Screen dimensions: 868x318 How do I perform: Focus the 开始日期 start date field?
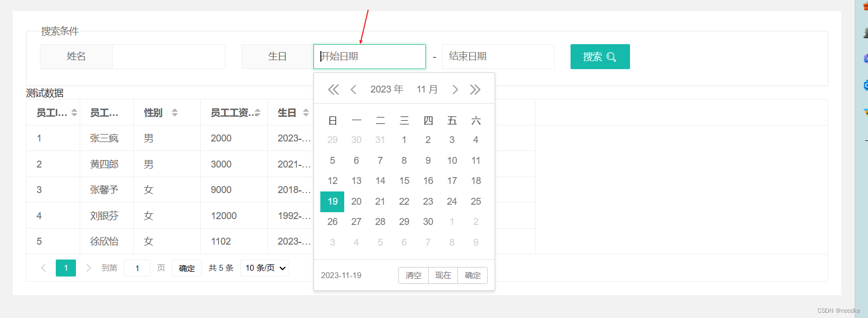click(370, 56)
